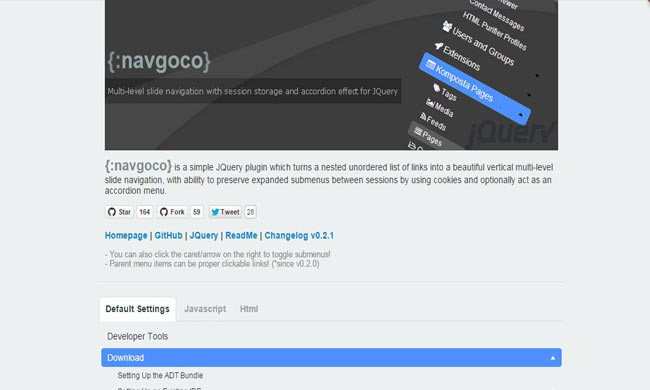The width and height of the screenshot is (650, 390).
Task: Open the JQuery link
Action: click(x=204, y=235)
